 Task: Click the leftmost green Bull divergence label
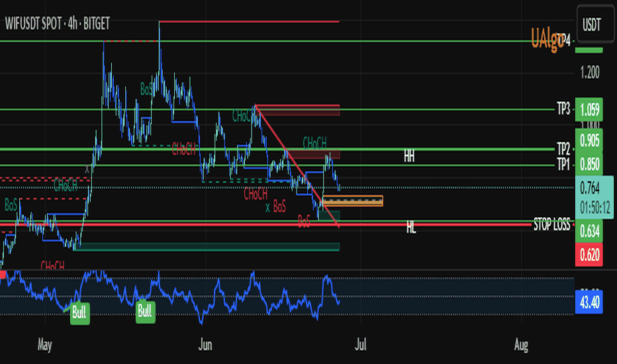(x=80, y=313)
